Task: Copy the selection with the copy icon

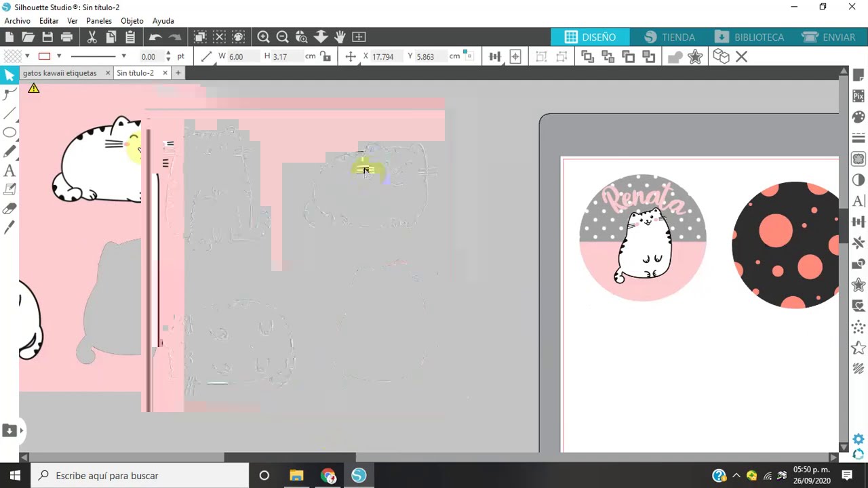Action: tap(111, 37)
